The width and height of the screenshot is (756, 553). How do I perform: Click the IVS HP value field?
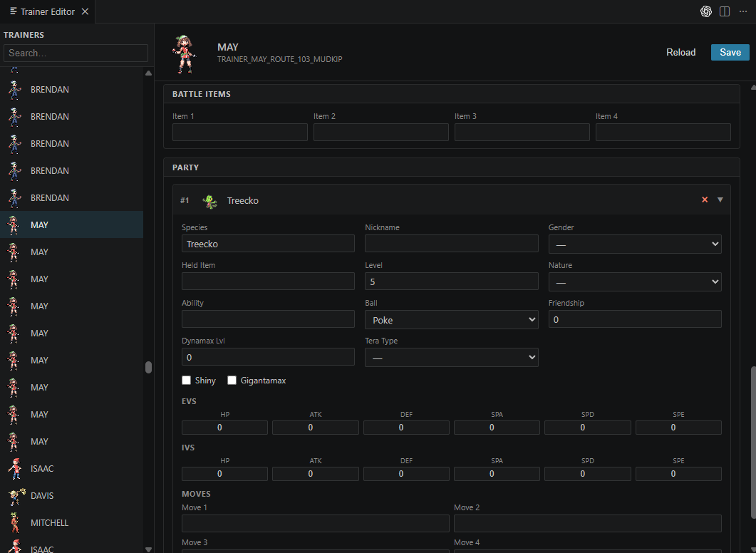224,473
